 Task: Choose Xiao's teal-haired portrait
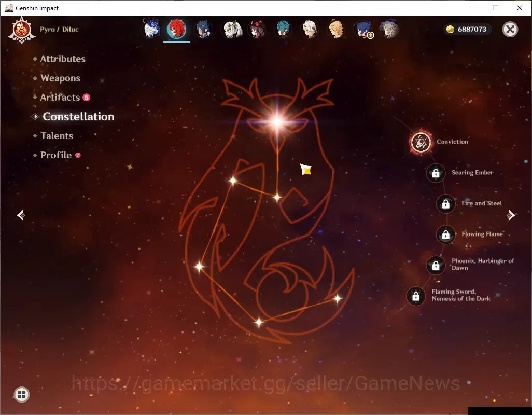283,29
